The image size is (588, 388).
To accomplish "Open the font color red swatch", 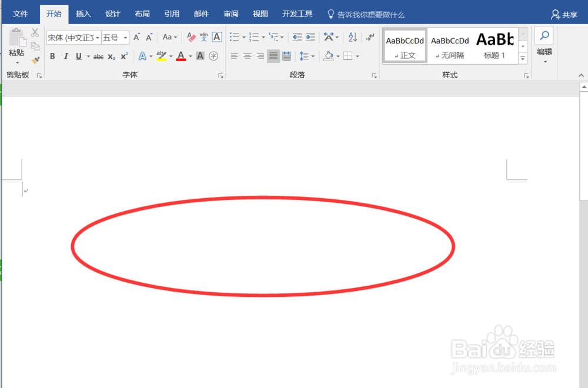I will click(x=181, y=56).
